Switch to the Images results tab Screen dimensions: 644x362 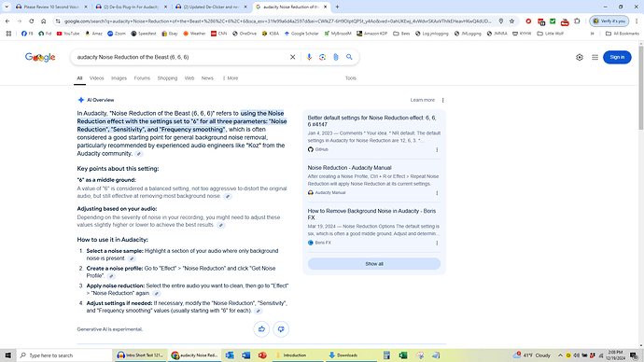click(119, 78)
